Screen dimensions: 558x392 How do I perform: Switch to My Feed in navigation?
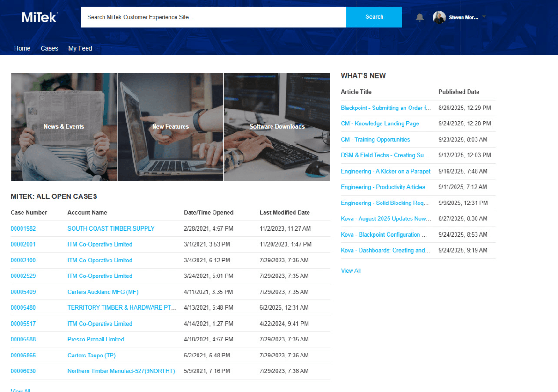click(x=80, y=48)
